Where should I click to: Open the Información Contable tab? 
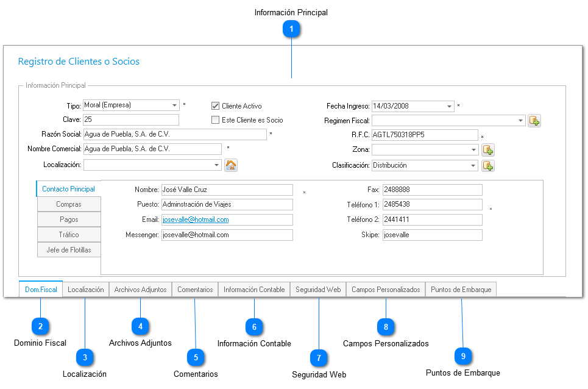point(254,290)
